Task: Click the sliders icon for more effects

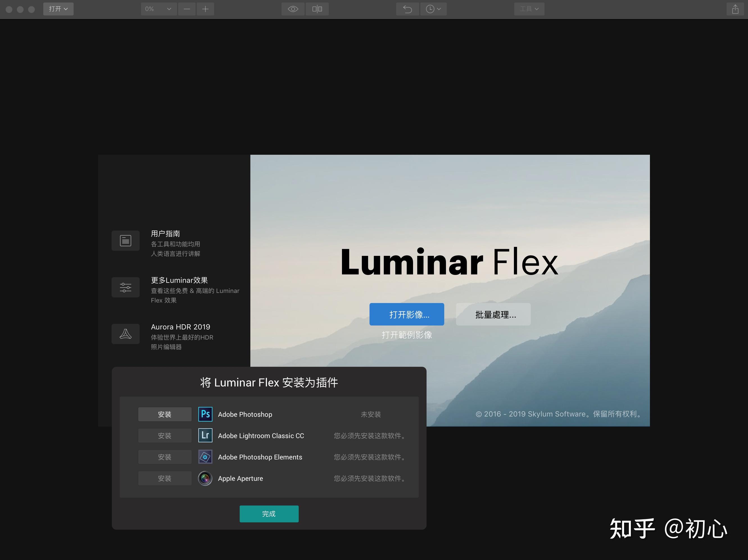Action: pyautogui.click(x=125, y=287)
